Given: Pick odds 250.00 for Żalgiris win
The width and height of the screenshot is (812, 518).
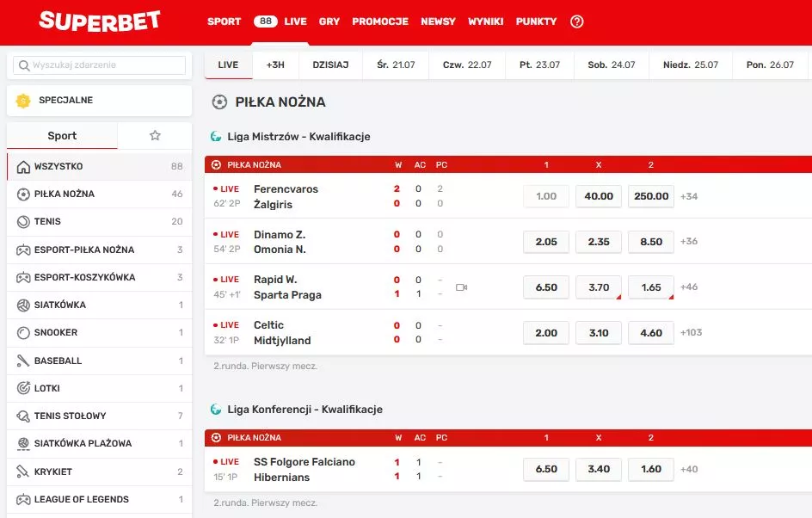Looking at the screenshot, I should click(x=651, y=196).
